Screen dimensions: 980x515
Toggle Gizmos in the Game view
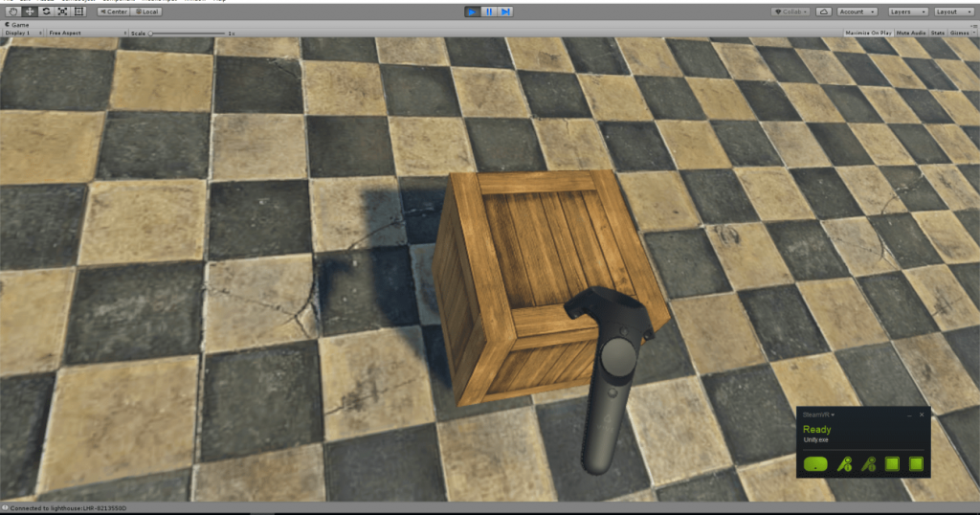point(959,33)
